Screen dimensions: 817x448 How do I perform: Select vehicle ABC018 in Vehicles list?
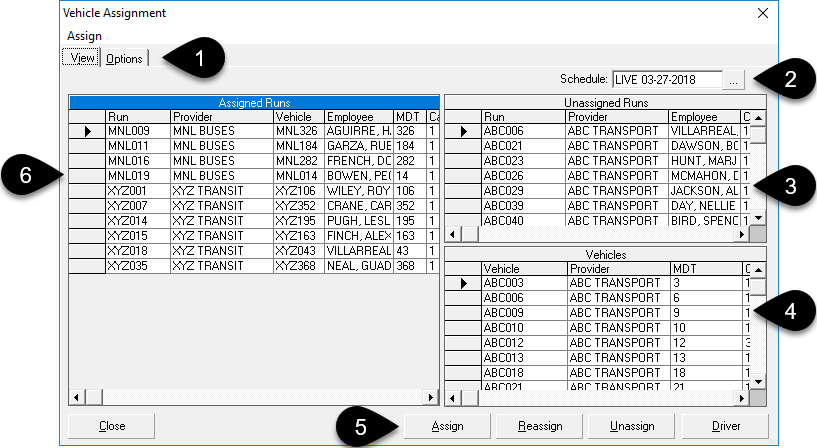point(524,374)
